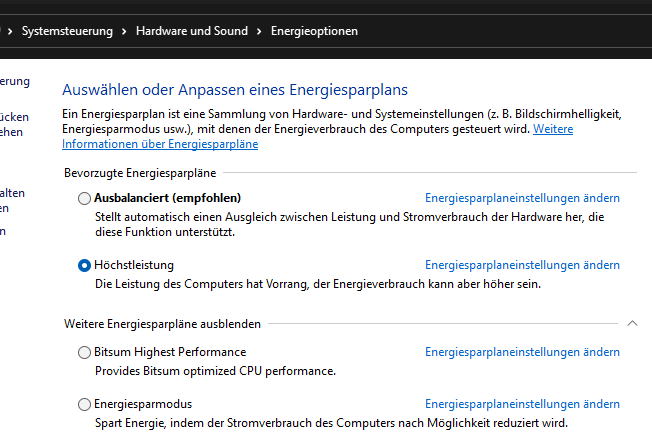Open breadcrumb arrow after Systemsteuerung
The image size is (652, 445).
pyautogui.click(x=124, y=31)
